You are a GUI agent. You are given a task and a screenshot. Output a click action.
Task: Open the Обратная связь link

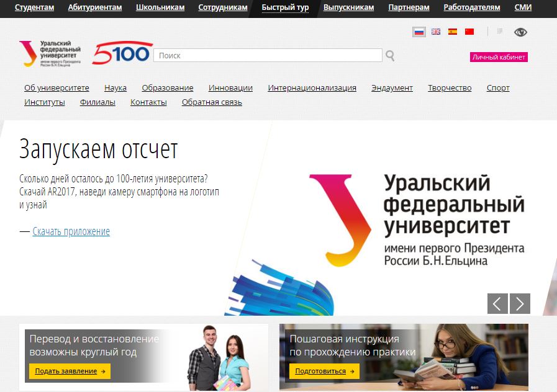point(212,102)
